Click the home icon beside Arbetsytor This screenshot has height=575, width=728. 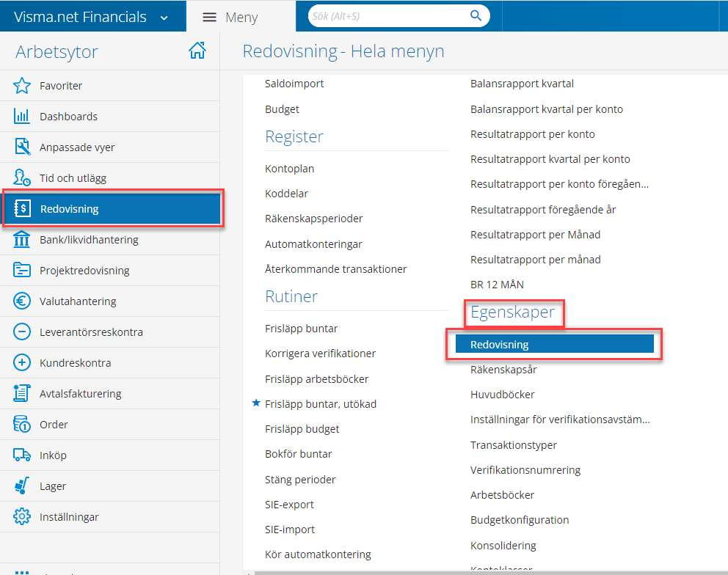coord(197,51)
